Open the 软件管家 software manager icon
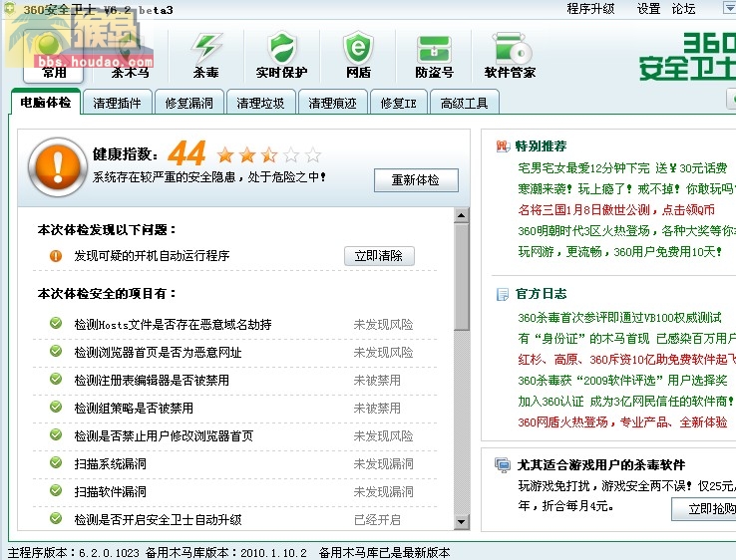Image resolution: width=736 pixels, height=560 pixels. [511, 56]
